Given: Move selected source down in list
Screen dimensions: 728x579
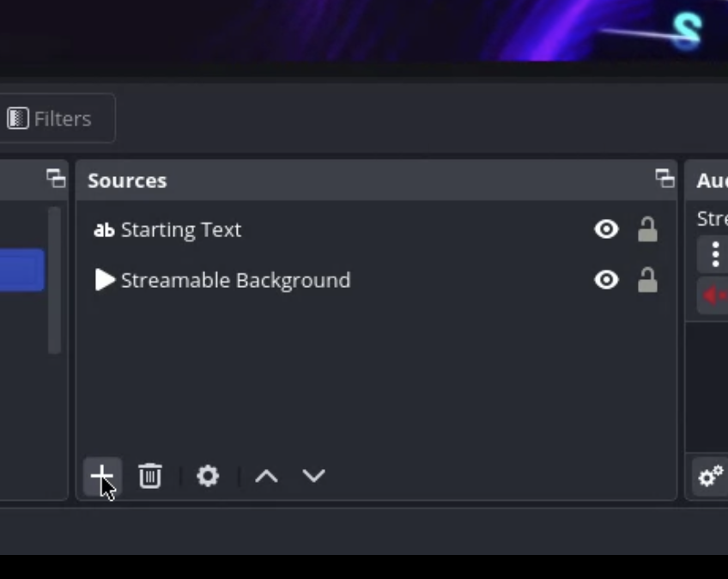Looking at the screenshot, I should point(313,476).
